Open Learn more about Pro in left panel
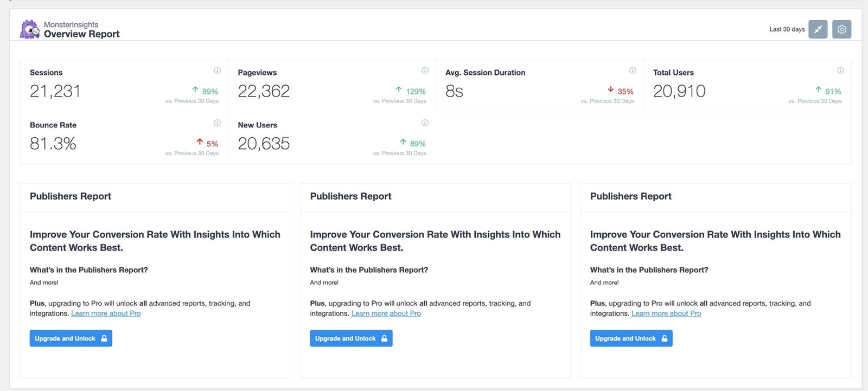This screenshot has height=391, width=868. (x=106, y=313)
